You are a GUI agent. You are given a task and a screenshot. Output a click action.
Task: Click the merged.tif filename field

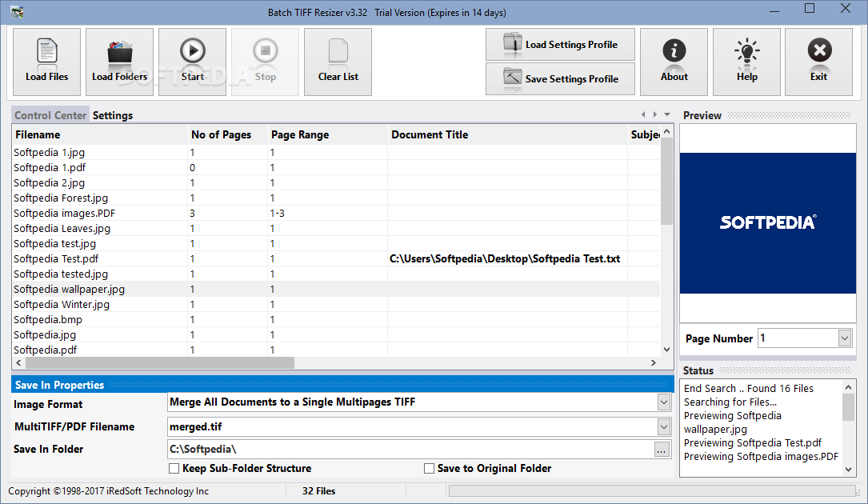(413, 426)
